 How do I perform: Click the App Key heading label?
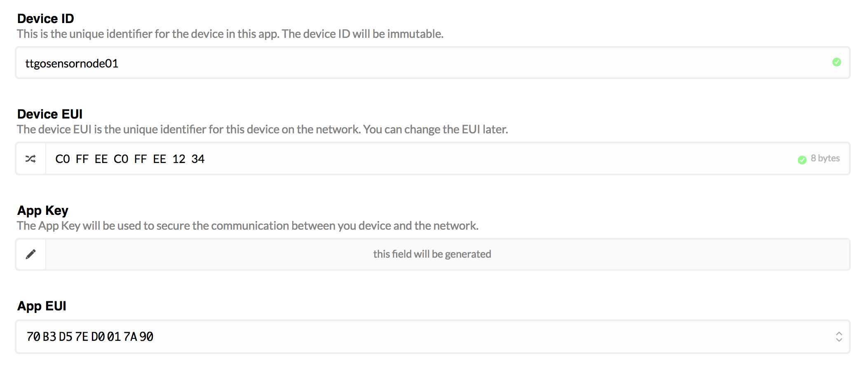pyautogui.click(x=43, y=210)
